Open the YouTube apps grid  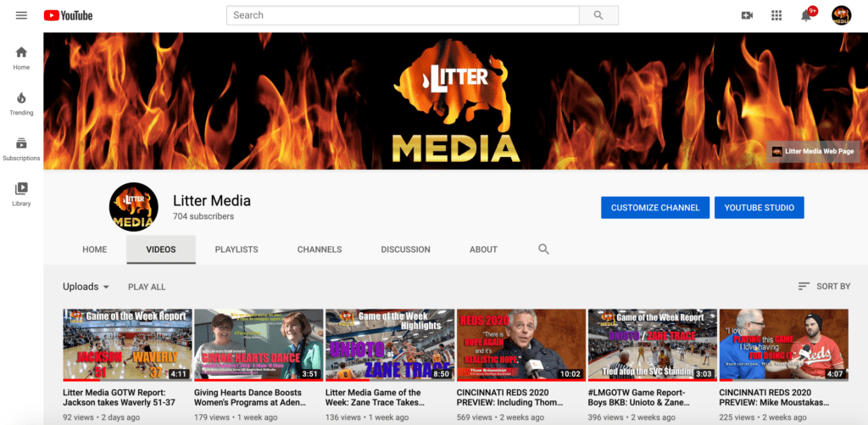click(776, 15)
